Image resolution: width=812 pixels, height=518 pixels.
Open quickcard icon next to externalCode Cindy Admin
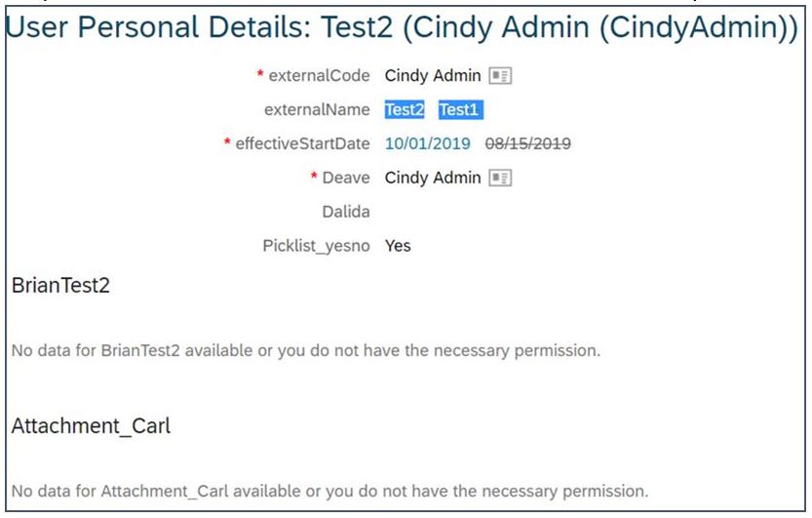coord(500,76)
